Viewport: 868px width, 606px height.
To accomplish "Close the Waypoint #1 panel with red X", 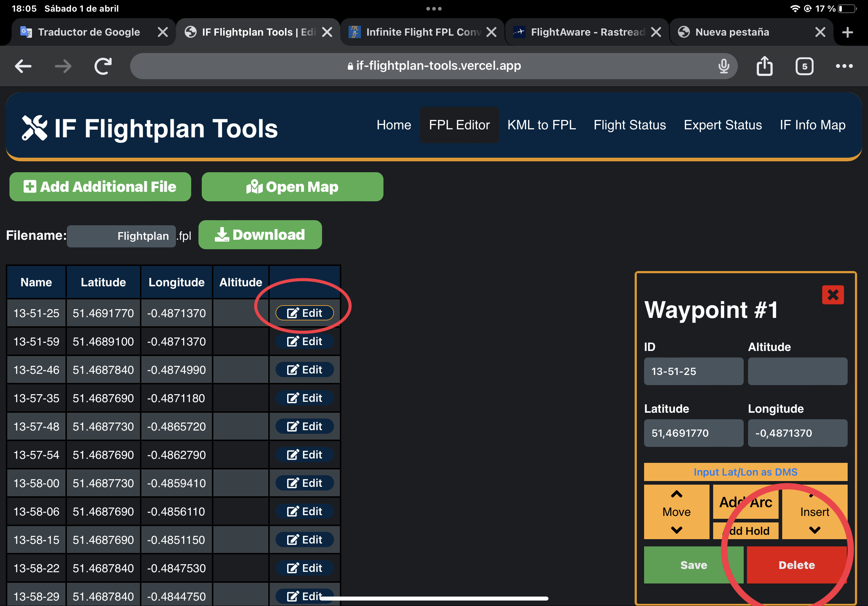I will point(832,295).
